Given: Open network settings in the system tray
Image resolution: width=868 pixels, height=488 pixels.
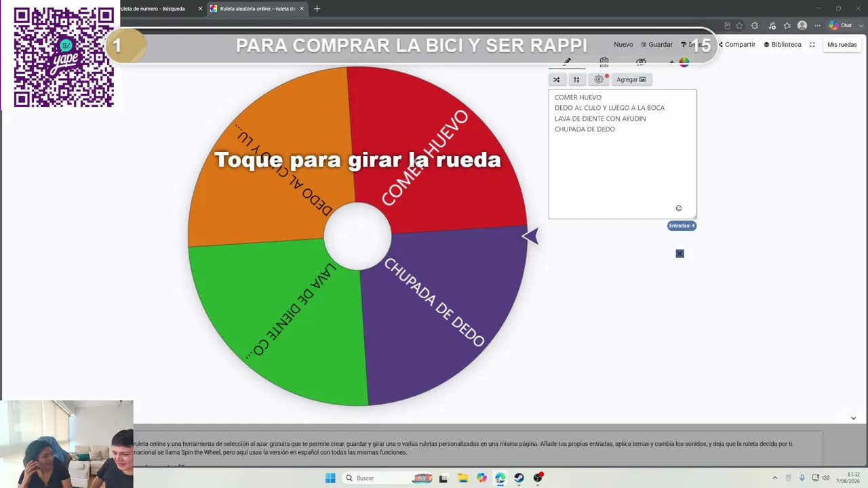Looking at the screenshot, I should click(x=816, y=478).
